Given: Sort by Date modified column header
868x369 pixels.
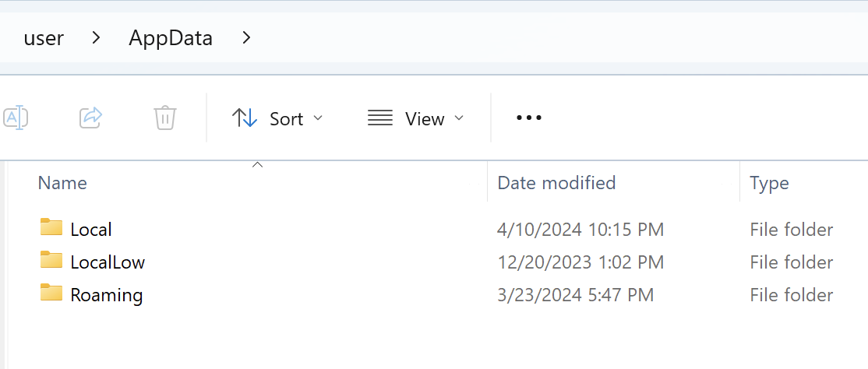Looking at the screenshot, I should (x=556, y=183).
